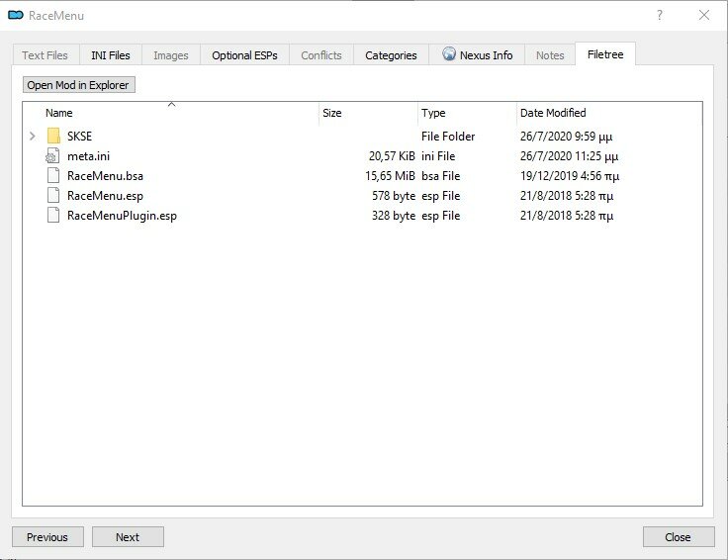Viewport: 728px width, 560px height.
Task: Go to the Next mod
Action: [x=128, y=537]
